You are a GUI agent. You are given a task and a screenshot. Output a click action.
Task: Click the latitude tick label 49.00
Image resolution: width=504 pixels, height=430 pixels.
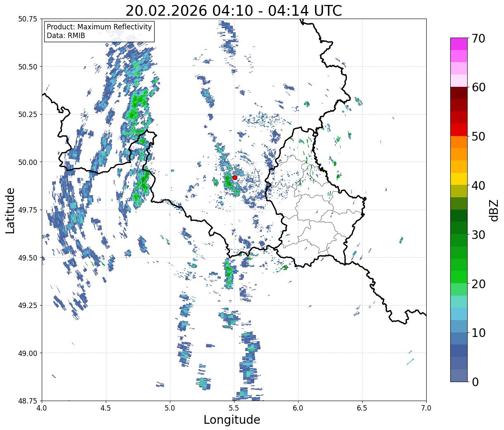pos(28,353)
